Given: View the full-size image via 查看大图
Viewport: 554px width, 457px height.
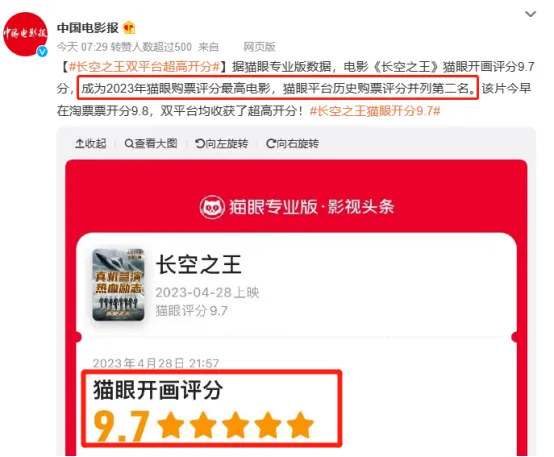Looking at the screenshot, I should 151,143.
